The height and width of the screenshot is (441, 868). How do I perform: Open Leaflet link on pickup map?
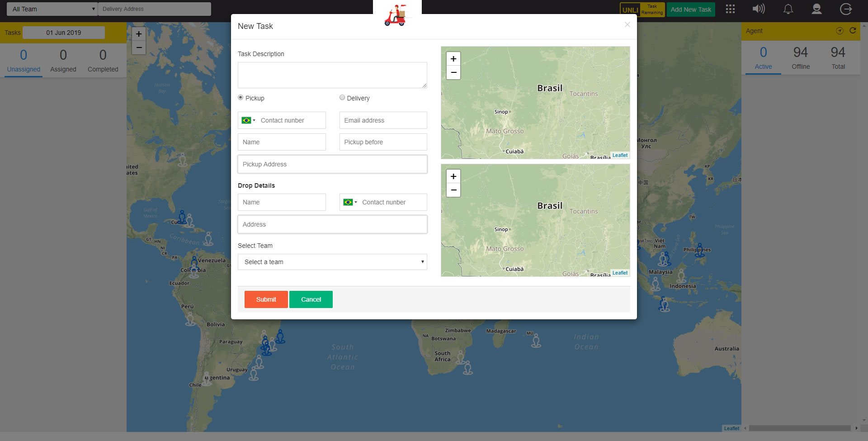coord(620,155)
